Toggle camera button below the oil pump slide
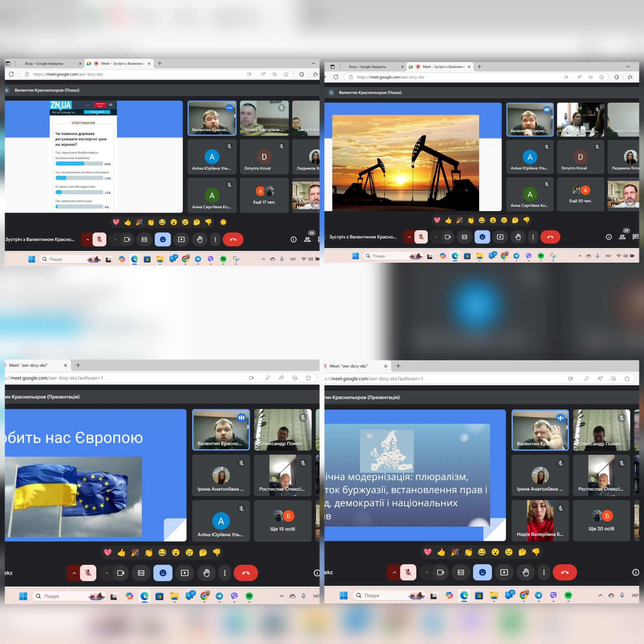The image size is (644, 644). [x=448, y=237]
